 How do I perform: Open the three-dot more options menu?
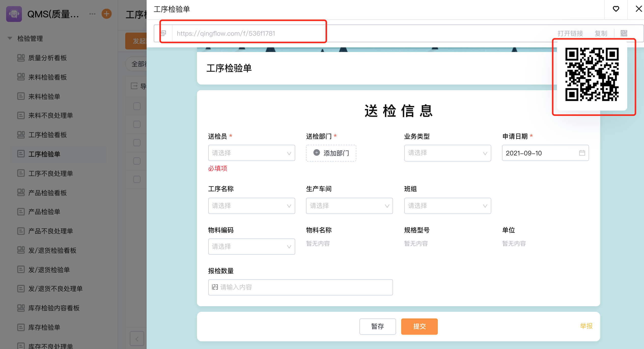(92, 14)
